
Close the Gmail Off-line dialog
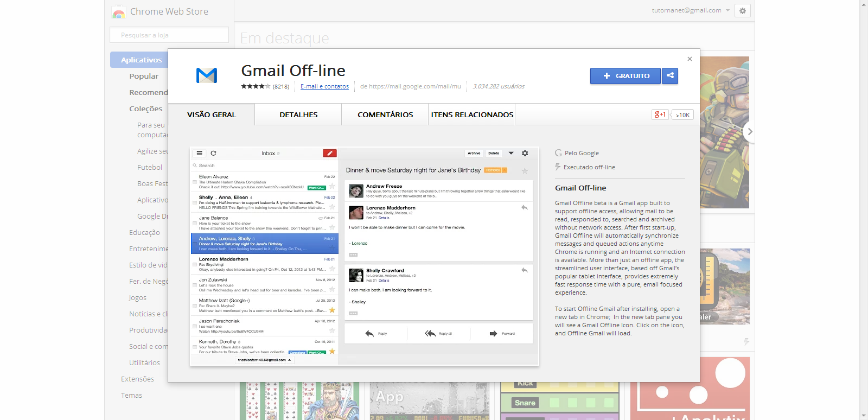[x=690, y=59]
